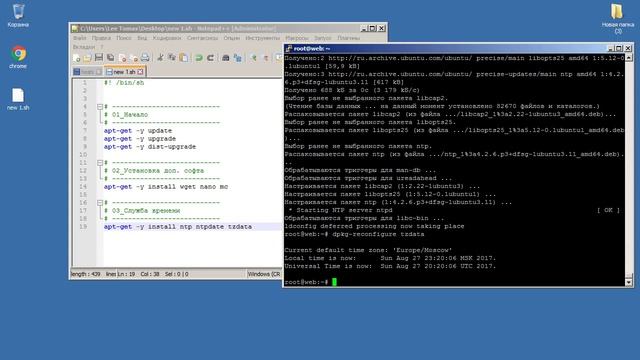The image size is (640, 360).
Task: Select the Новая папка (3) folder icon
Action: click(617, 18)
